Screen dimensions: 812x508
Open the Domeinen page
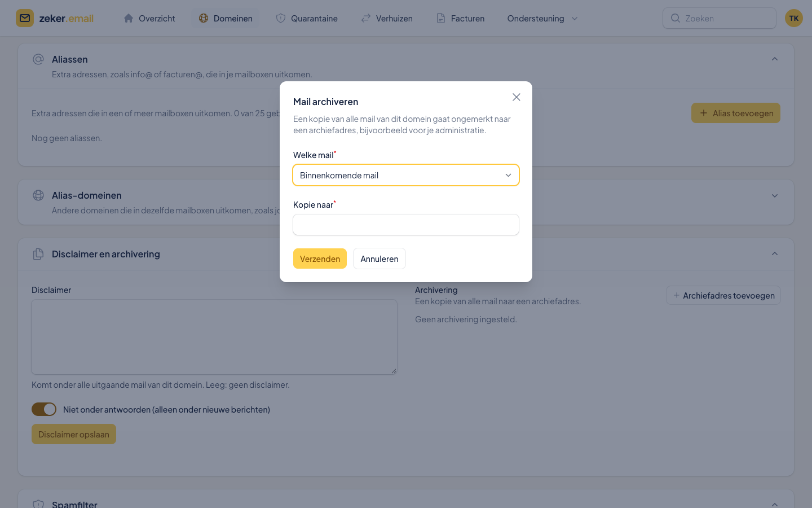(x=226, y=18)
